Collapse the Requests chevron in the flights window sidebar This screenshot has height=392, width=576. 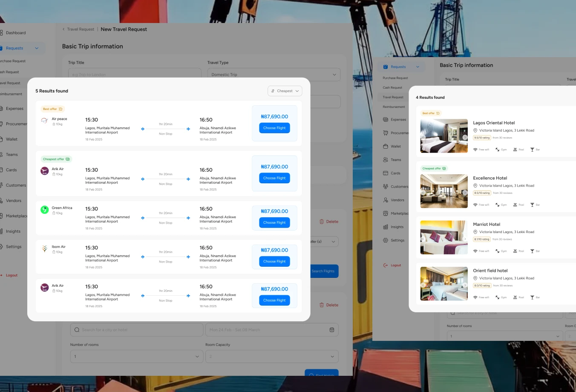coord(37,48)
